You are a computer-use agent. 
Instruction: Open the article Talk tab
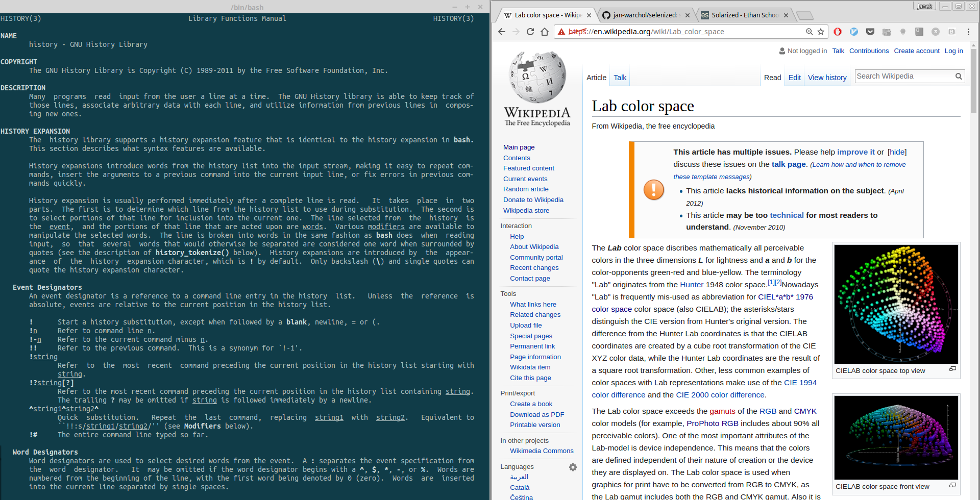620,78
